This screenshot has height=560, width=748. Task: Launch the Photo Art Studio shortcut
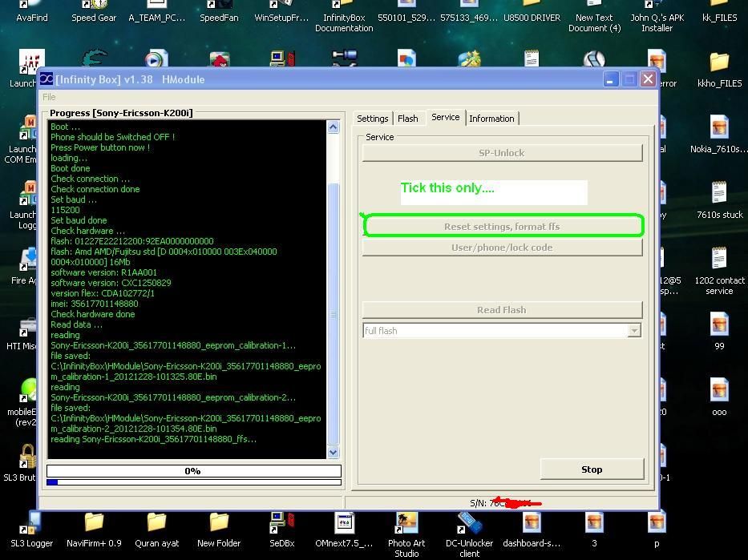406,534
